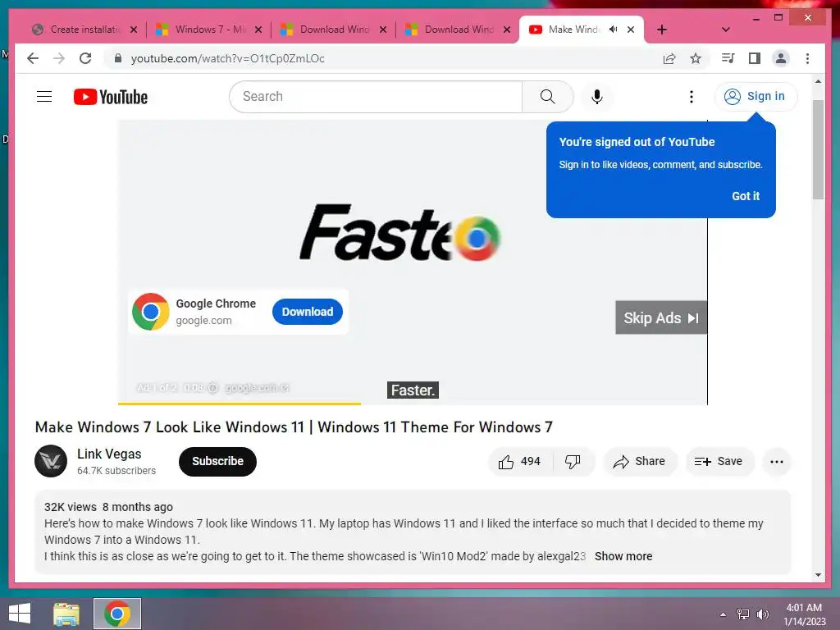The image size is (840, 630).
Task: Open Link Vegas channel name
Action: click(x=109, y=454)
